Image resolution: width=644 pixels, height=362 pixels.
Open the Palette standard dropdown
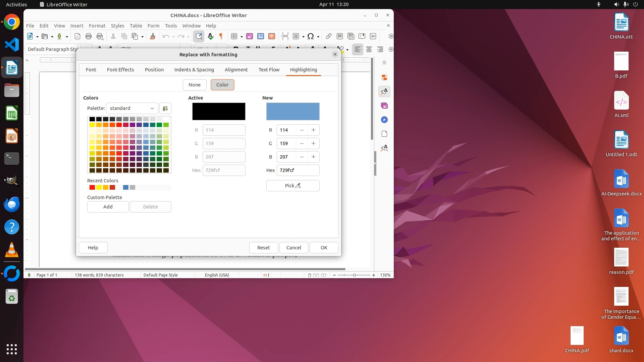(132, 108)
